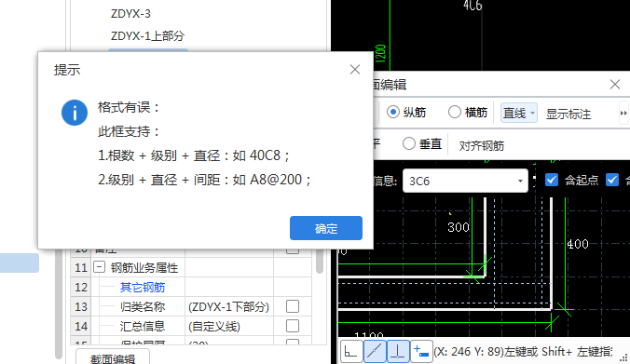Click the (自定义线) value cell
Screen dimensions: 630x364
coord(228,326)
